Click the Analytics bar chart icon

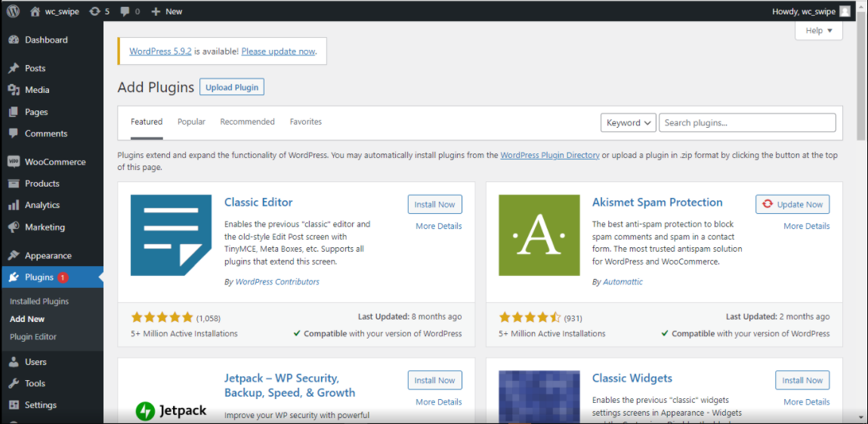coord(14,205)
